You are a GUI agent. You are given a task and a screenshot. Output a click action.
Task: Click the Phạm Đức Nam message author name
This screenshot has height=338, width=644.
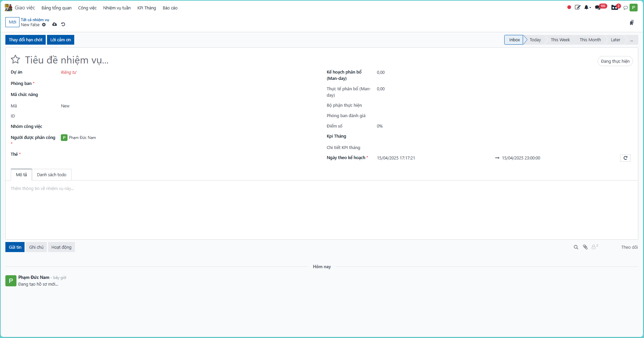coord(34,278)
